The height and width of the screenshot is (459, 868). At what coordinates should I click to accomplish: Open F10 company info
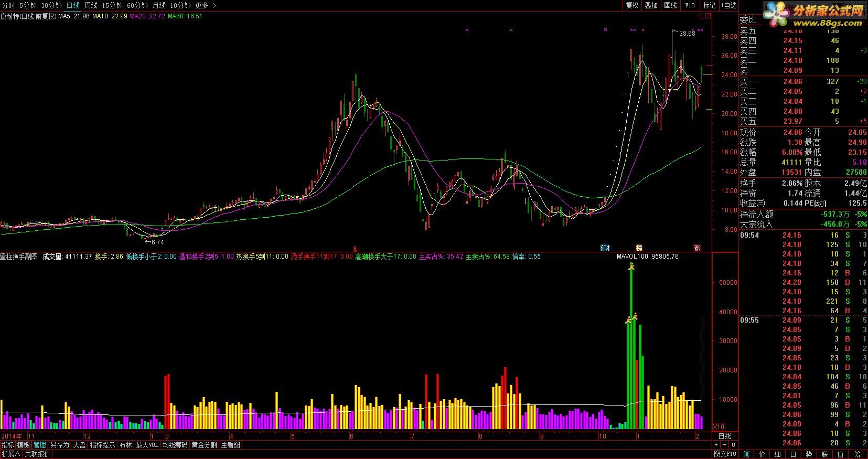click(690, 5)
